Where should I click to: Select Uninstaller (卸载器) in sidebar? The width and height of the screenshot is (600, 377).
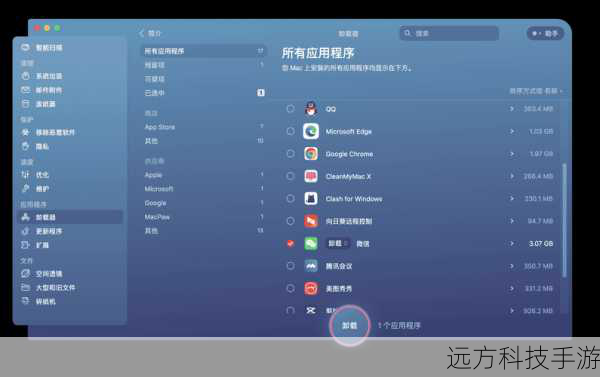coord(70,217)
